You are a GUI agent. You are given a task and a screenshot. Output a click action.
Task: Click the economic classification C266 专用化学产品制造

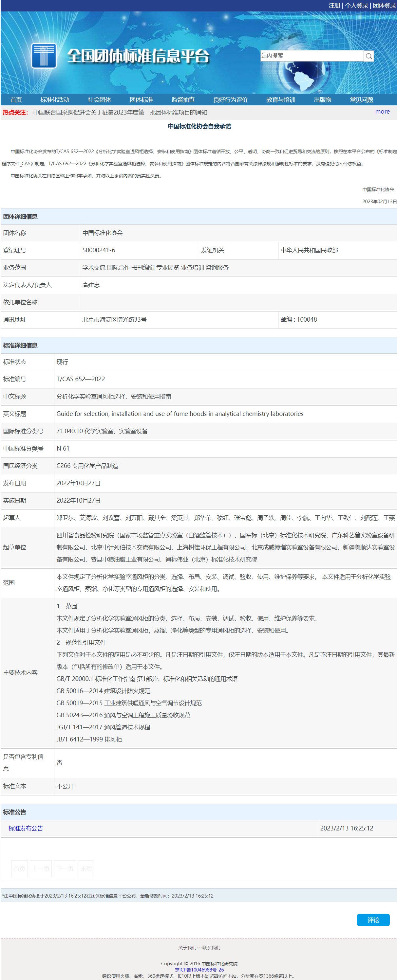tap(87, 465)
